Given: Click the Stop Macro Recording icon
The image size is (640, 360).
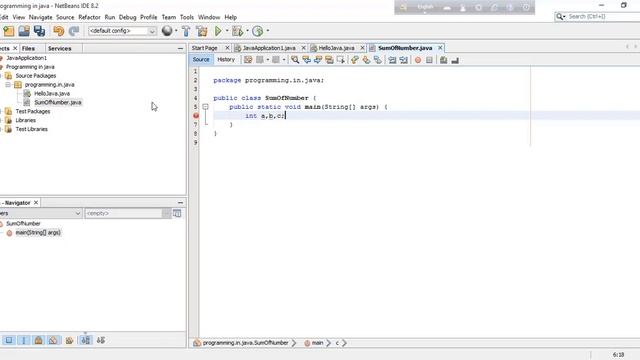Looking at the screenshot, I should [429, 60].
